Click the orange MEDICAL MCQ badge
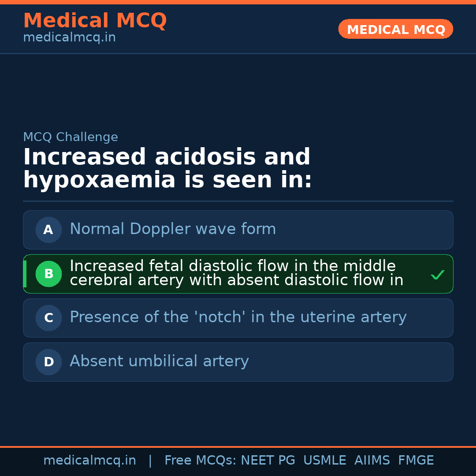 click(x=395, y=29)
